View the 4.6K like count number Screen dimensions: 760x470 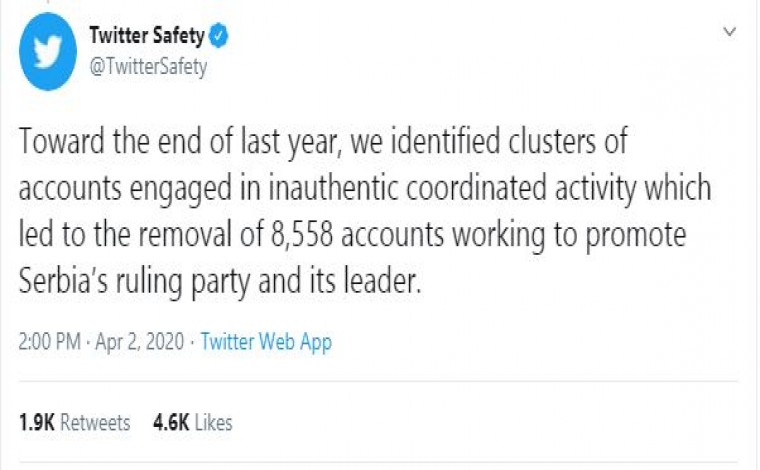tap(171, 423)
